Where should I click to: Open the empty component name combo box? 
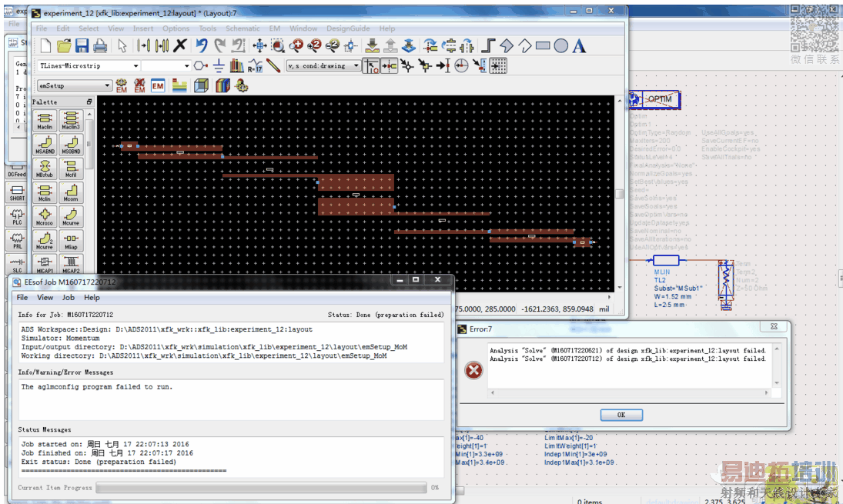coord(166,66)
